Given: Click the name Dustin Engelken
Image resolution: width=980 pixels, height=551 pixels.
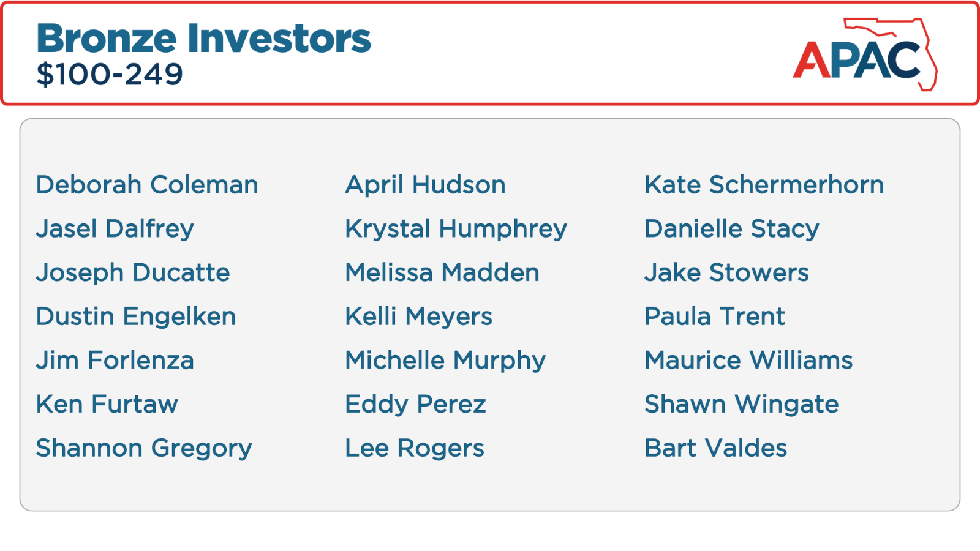Looking at the screenshot, I should 136,317.
